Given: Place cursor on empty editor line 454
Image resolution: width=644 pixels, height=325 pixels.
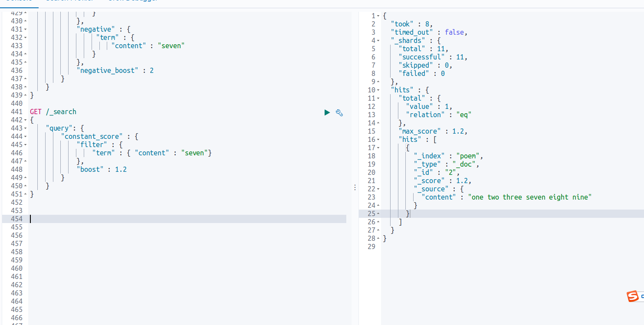Looking at the screenshot, I should point(174,219).
